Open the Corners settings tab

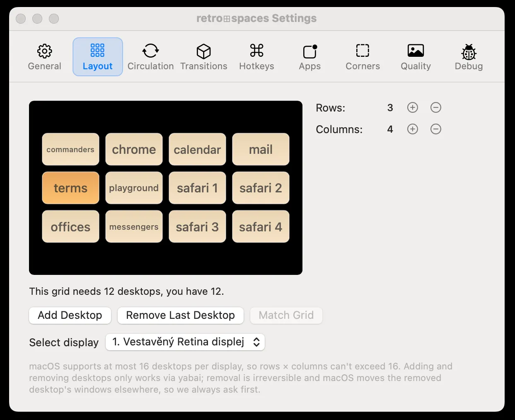point(363,57)
